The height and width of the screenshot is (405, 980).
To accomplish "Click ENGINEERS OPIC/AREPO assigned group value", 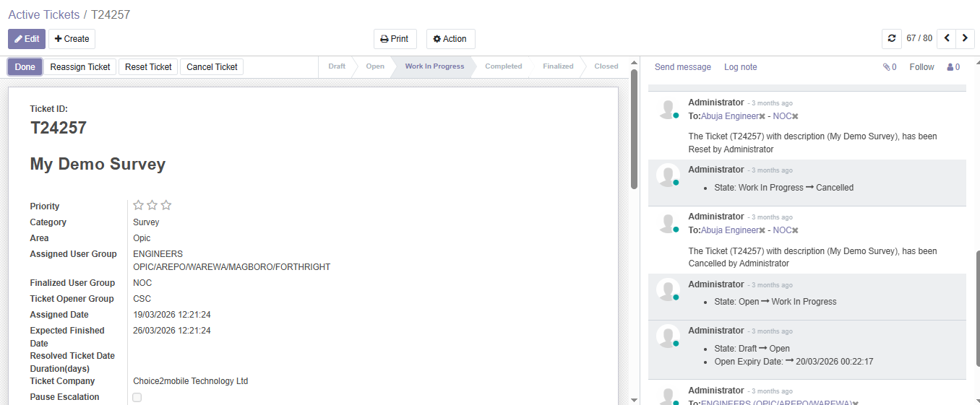I will click(231, 261).
